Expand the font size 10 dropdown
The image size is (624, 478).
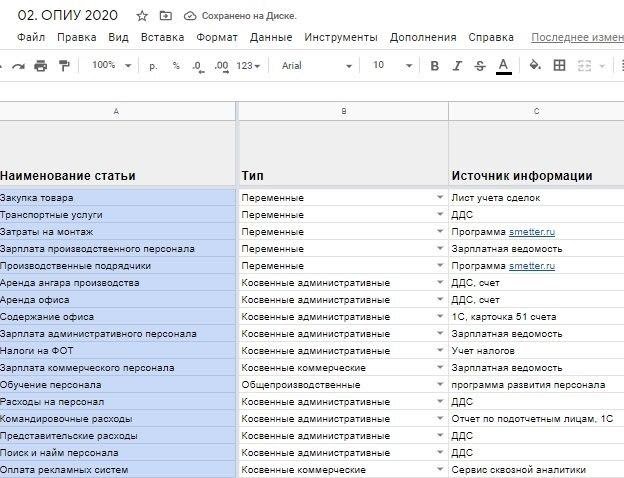click(x=392, y=66)
